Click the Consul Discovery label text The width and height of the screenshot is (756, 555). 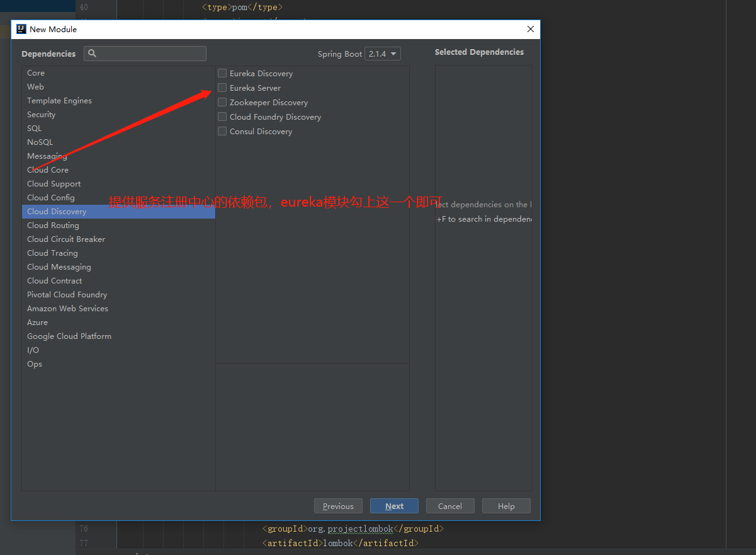(x=261, y=131)
